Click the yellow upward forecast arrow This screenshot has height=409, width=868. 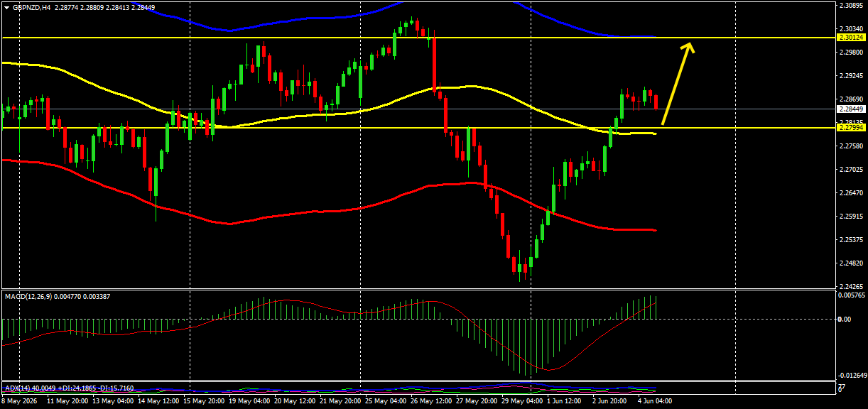[678, 84]
